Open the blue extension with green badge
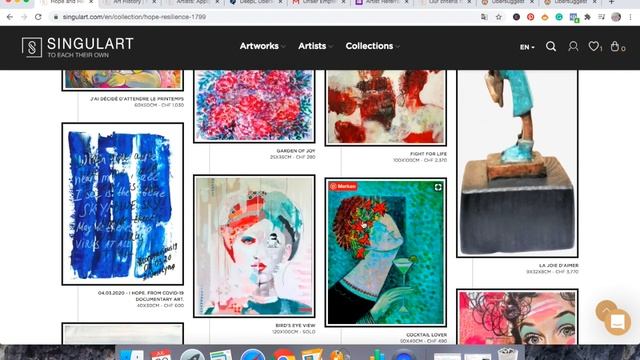This screenshot has height=360, width=640. (x=574, y=18)
